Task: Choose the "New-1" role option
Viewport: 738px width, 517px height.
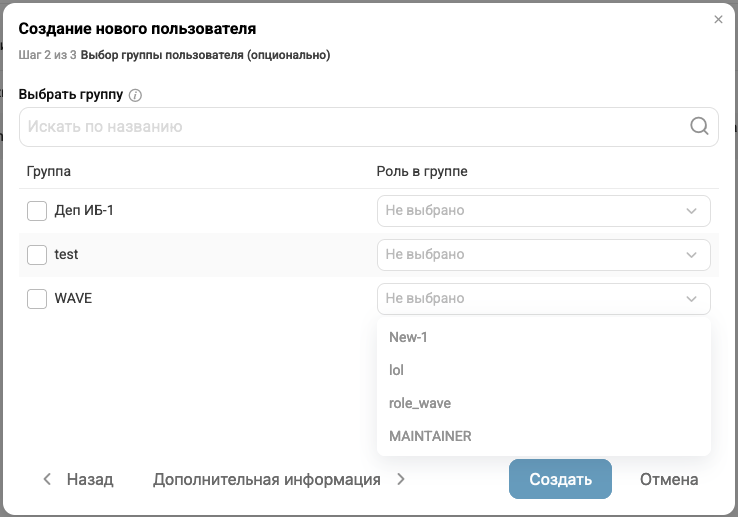Action: [x=408, y=337]
